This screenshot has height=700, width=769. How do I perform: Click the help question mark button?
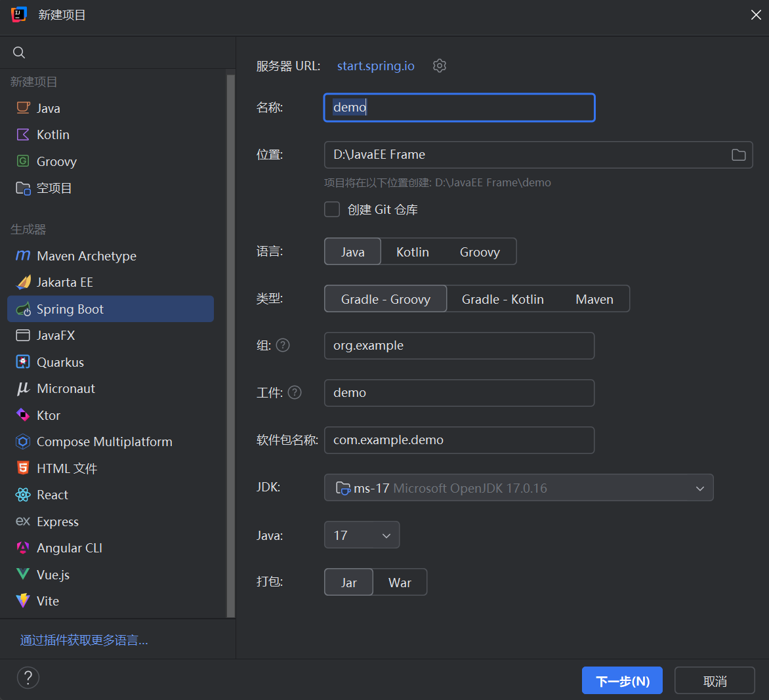(x=28, y=678)
